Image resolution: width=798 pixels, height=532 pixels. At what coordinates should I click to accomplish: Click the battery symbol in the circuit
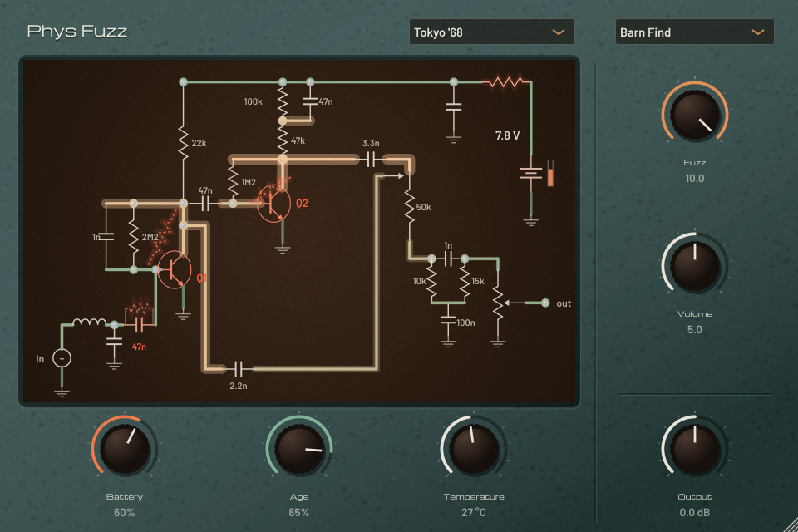tap(531, 173)
